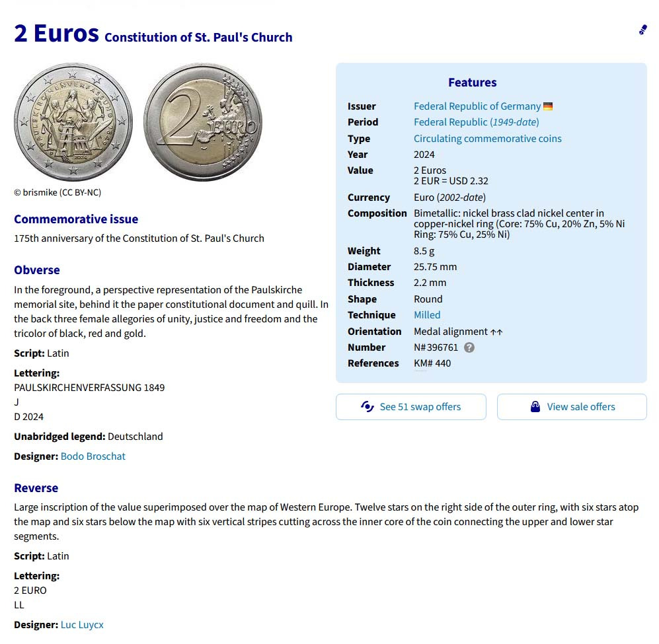659x644 pixels.
Task: View designer Luc Luycx's page
Action: 82,625
